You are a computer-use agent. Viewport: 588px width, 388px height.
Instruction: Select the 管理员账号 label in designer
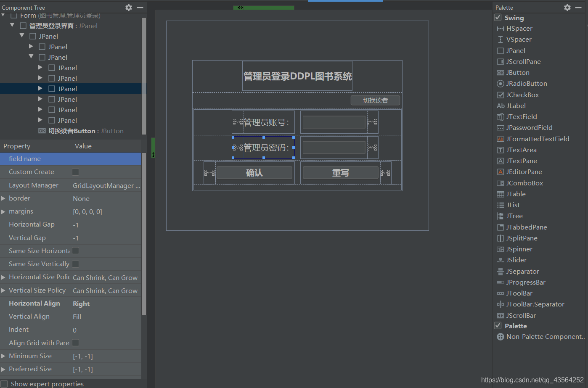266,122
